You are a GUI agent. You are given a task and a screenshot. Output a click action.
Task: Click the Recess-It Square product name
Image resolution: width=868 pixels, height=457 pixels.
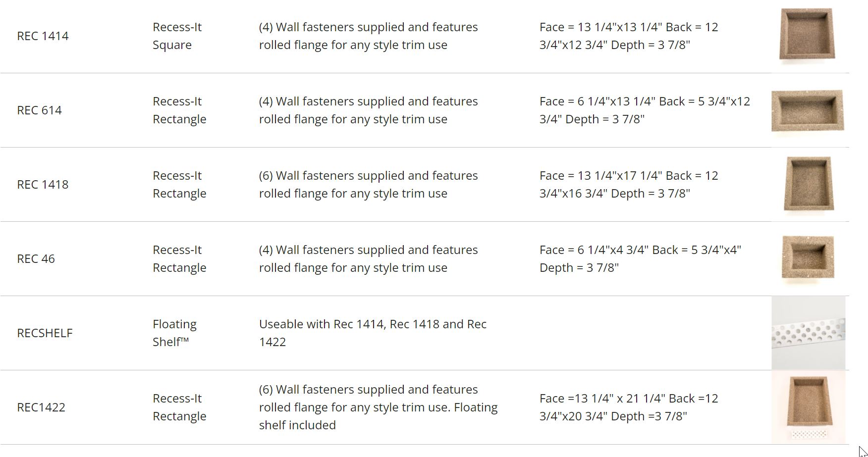(x=177, y=36)
